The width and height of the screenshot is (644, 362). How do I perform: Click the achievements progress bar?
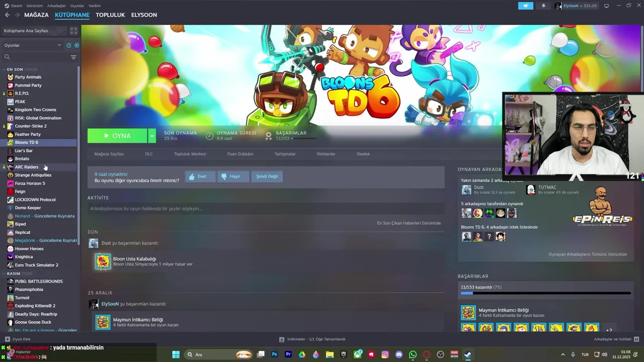point(545,293)
